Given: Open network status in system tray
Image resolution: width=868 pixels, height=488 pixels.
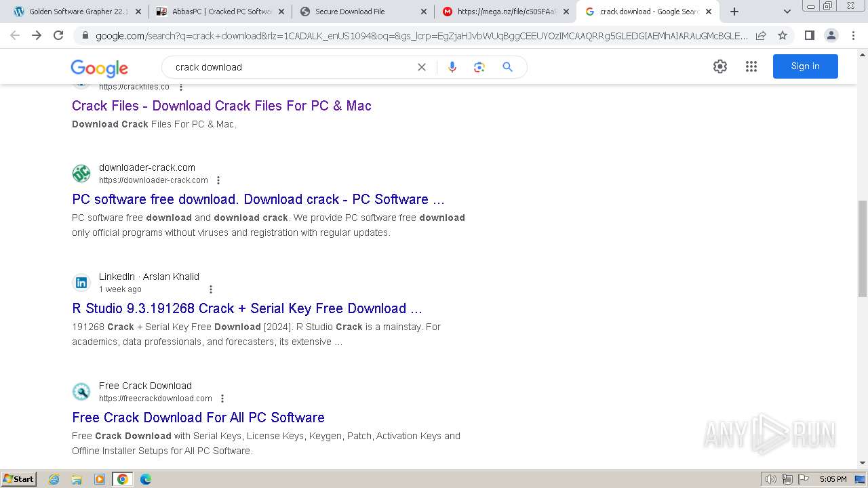Looking at the screenshot, I should 787,479.
